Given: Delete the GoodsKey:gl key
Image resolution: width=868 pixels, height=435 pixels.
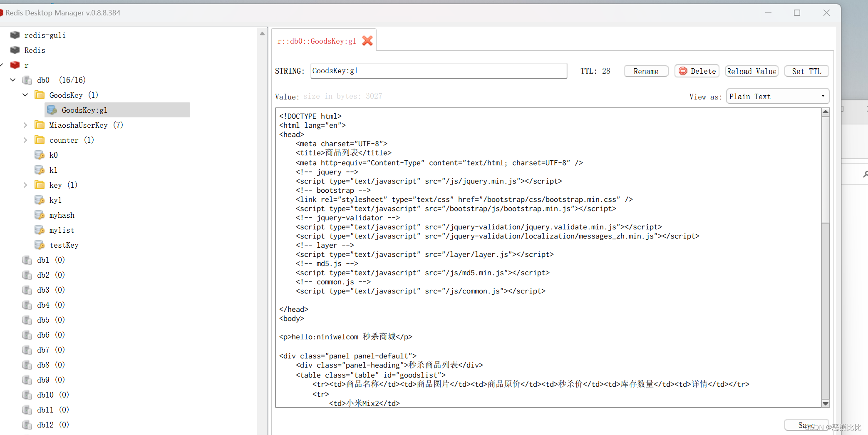Looking at the screenshot, I should 697,71.
